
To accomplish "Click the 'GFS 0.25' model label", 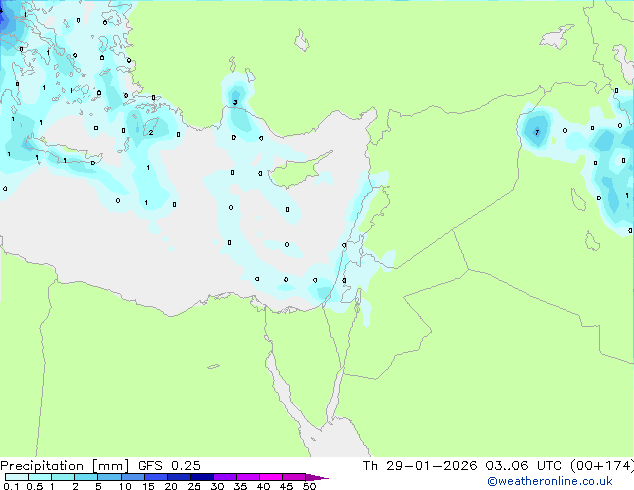I will click(169, 466).
